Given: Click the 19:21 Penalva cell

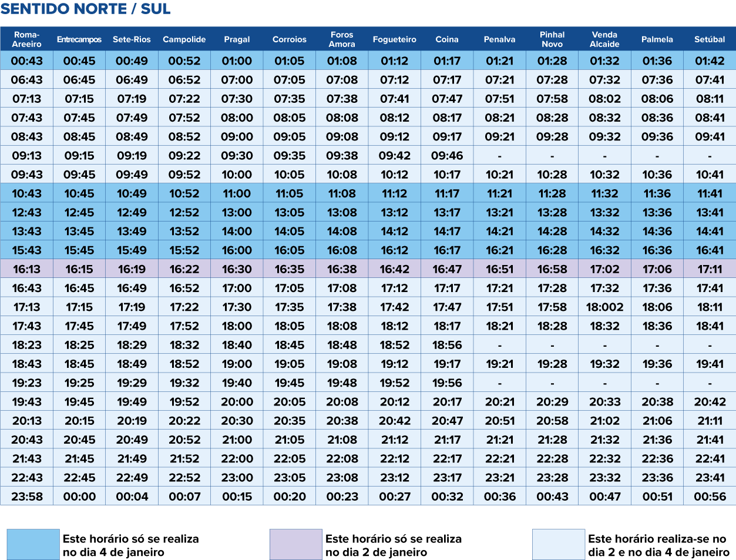Looking at the screenshot, I should pos(500,364).
